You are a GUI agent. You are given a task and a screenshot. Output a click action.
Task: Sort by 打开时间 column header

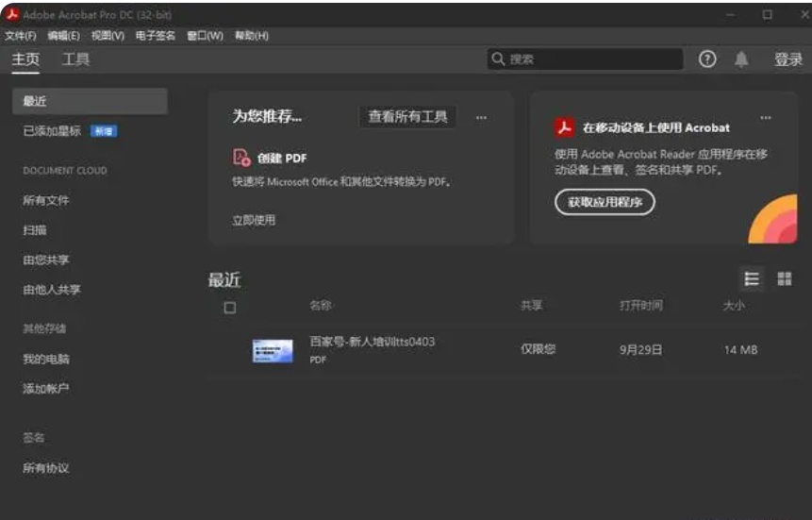(641, 306)
